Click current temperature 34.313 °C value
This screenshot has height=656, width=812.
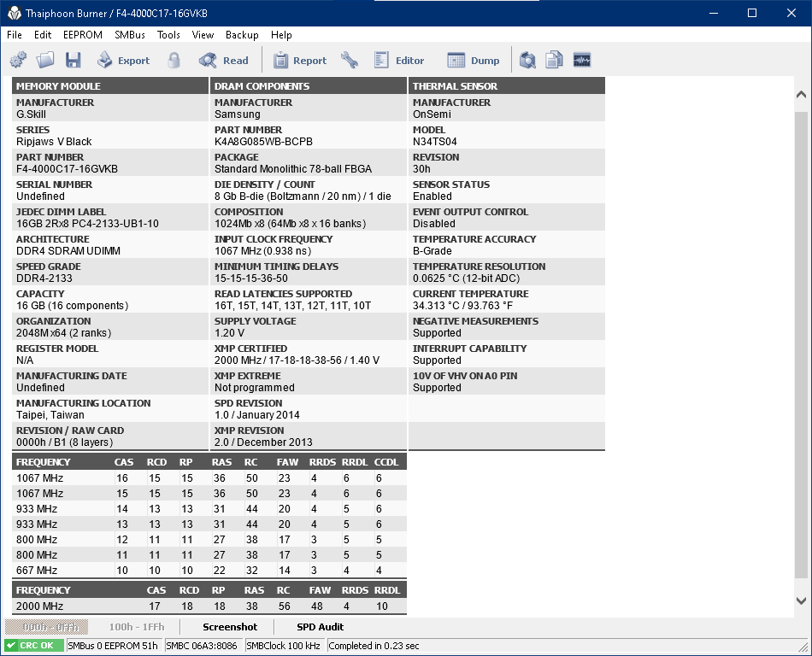[x=462, y=306]
